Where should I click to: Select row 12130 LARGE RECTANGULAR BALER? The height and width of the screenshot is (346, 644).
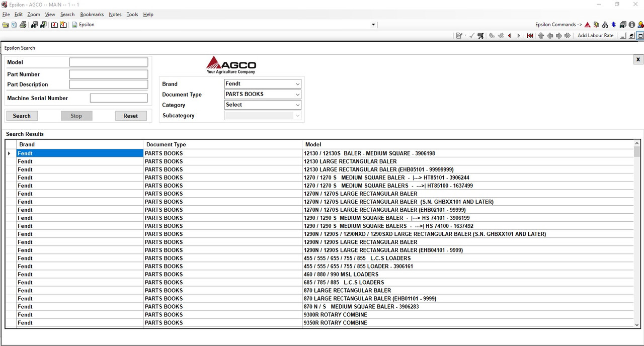[x=320, y=161]
